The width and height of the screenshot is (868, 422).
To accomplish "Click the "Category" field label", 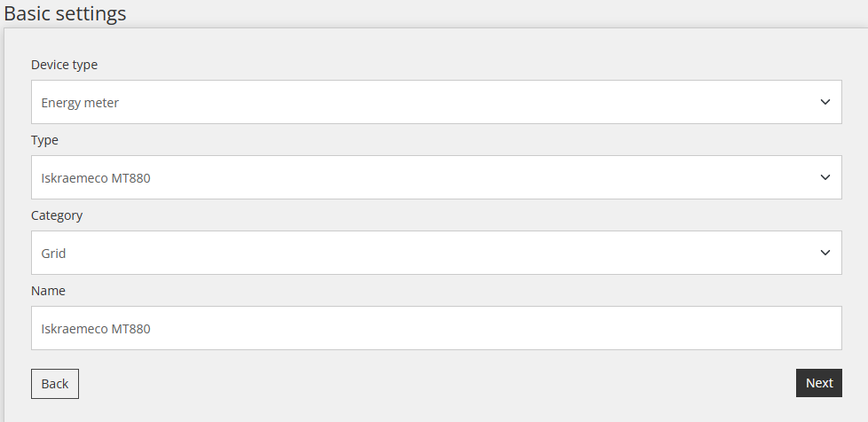I will pyautogui.click(x=57, y=215).
